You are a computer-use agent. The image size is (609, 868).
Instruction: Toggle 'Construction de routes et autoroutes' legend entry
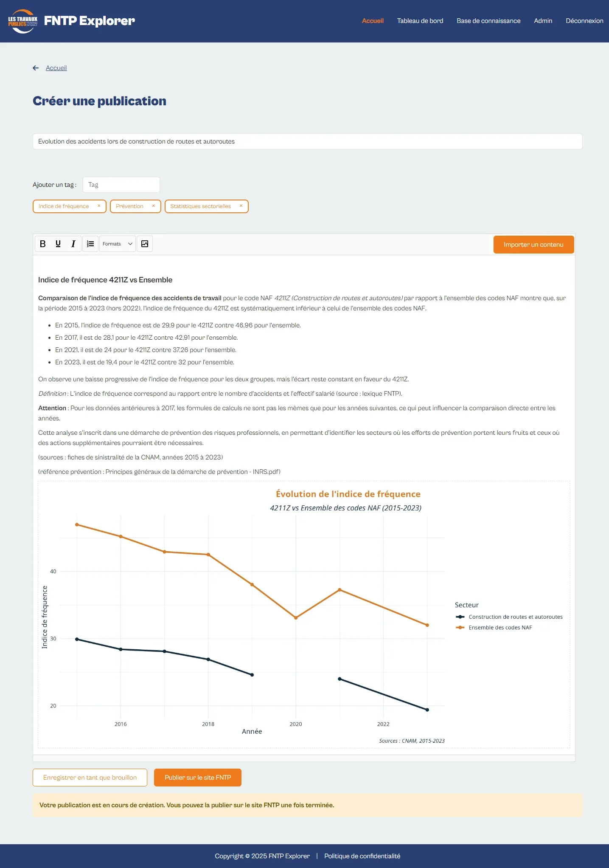(509, 617)
